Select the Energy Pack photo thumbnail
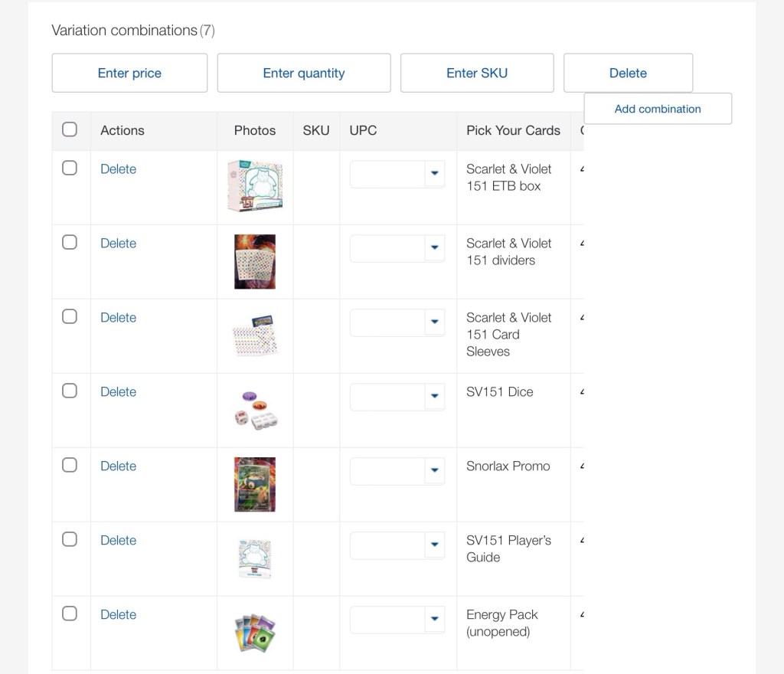Viewport: 784px width, 674px height. (255, 633)
